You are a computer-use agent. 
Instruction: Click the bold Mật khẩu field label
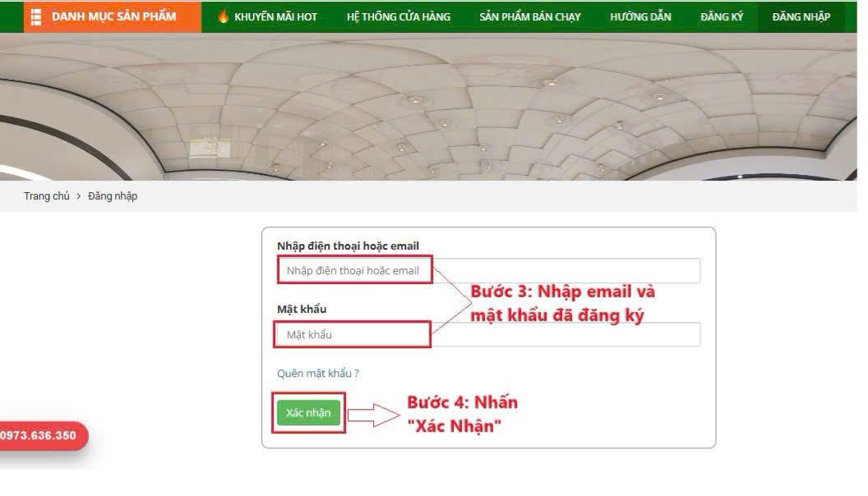click(302, 309)
